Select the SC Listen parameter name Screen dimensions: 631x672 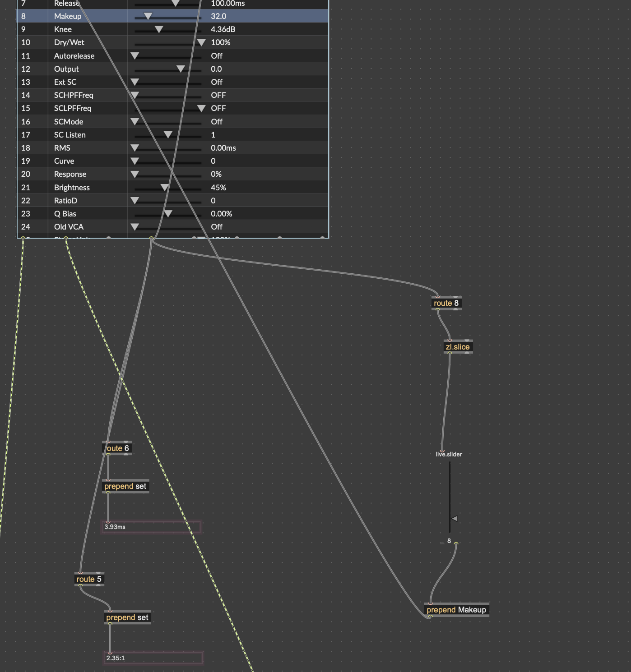point(70,135)
